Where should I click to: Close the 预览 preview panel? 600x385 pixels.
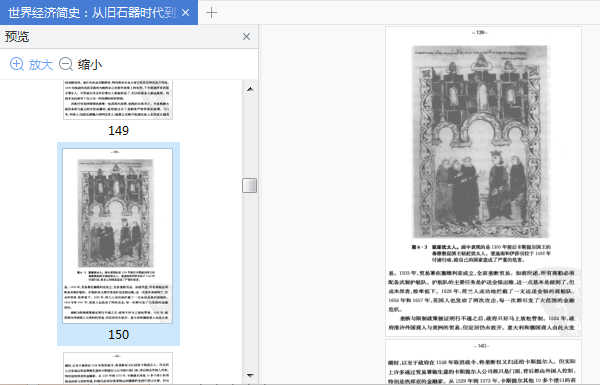[246, 36]
